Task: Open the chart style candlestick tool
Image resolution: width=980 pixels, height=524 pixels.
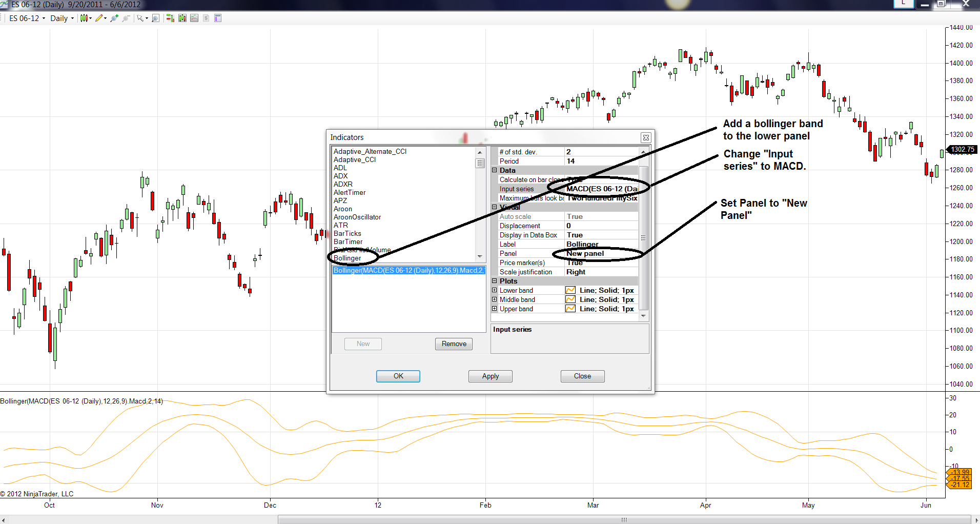Action: (84, 18)
